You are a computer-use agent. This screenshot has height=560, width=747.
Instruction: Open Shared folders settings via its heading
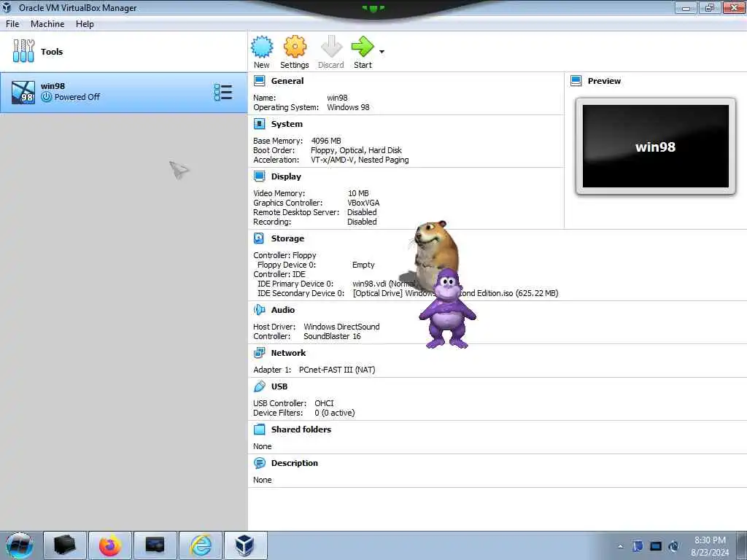coord(301,429)
